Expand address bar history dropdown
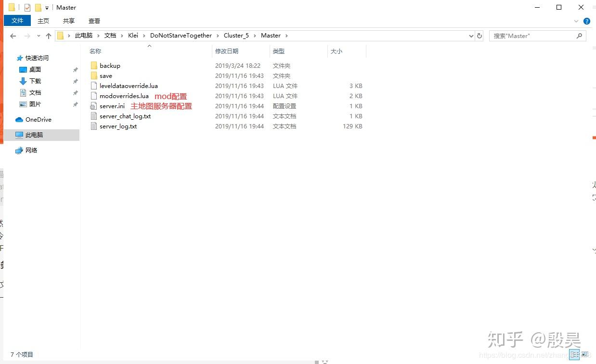This screenshot has height=364, width=596. pos(471,36)
